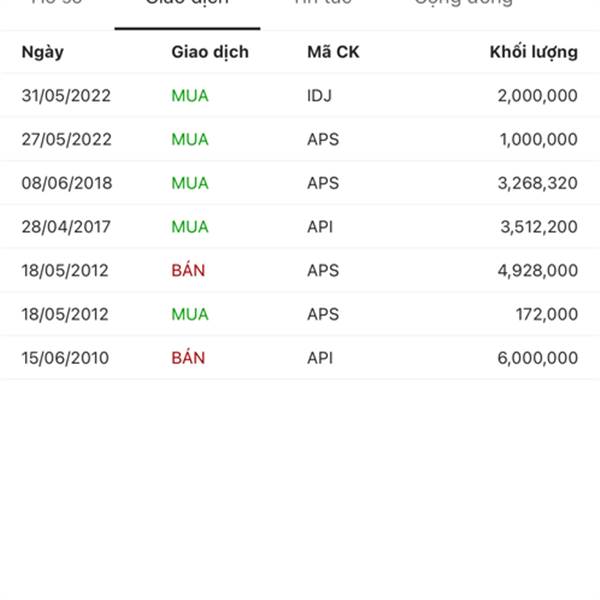The height and width of the screenshot is (600, 600).
Task: Click the date 18/05/2012 on the BÁN row
Action: pos(65,271)
